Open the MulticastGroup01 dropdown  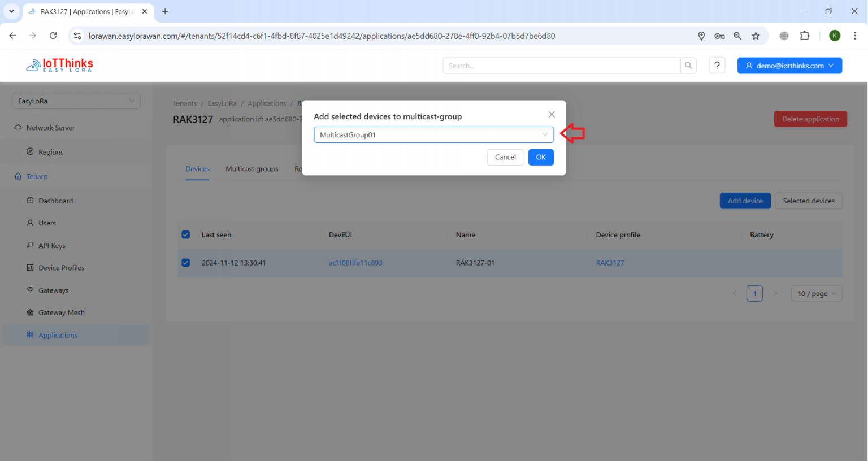click(x=433, y=134)
